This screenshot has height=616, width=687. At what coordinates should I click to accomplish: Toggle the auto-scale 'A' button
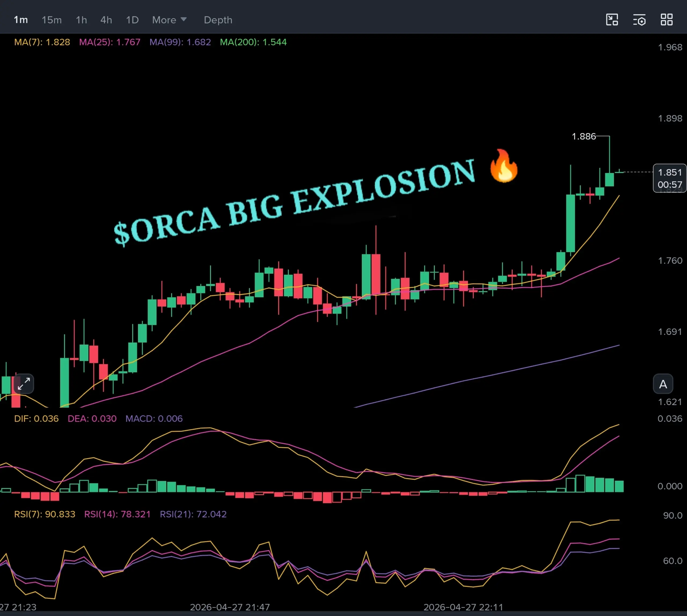click(x=663, y=384)
